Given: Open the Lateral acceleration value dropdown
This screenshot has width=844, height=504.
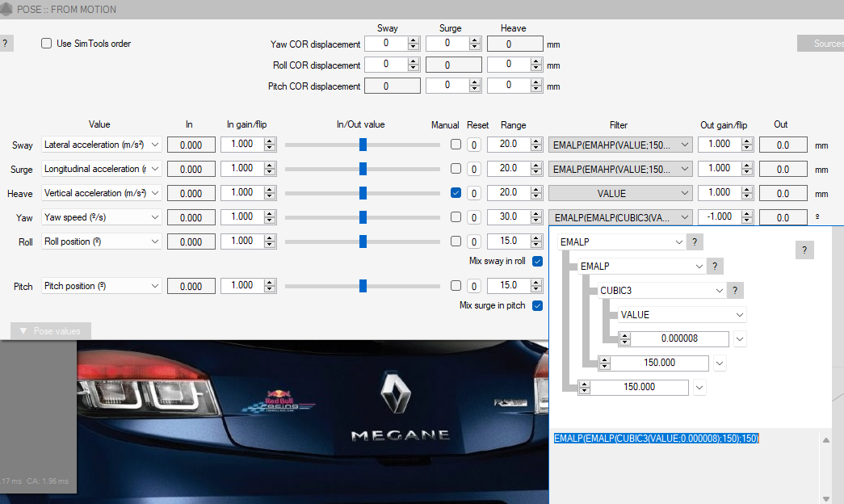Looking at the screenshot, I should point(101,145).
